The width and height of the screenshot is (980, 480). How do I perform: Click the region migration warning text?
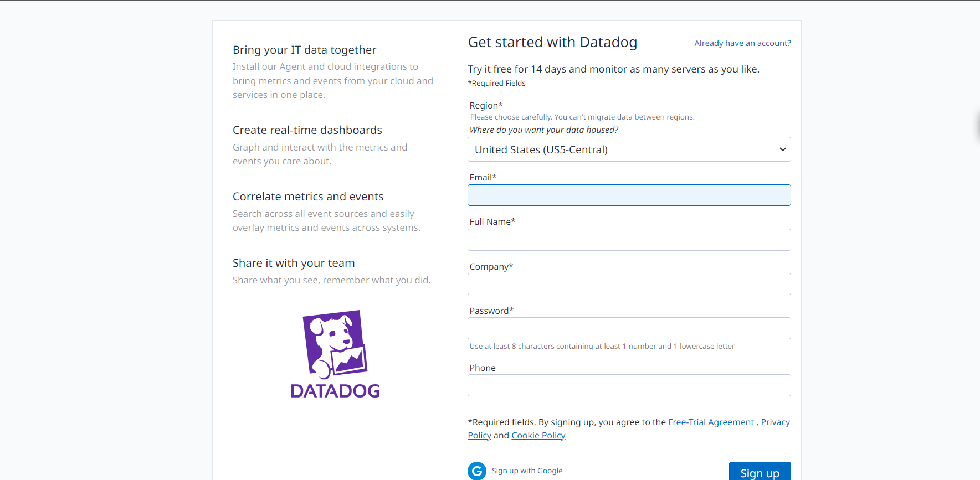point(582,117)
